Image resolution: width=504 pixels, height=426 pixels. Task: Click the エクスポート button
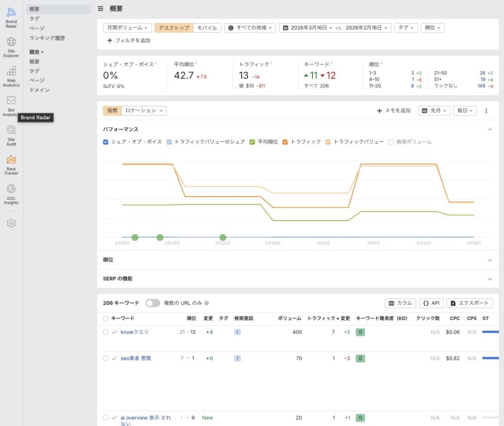point(469,303)
